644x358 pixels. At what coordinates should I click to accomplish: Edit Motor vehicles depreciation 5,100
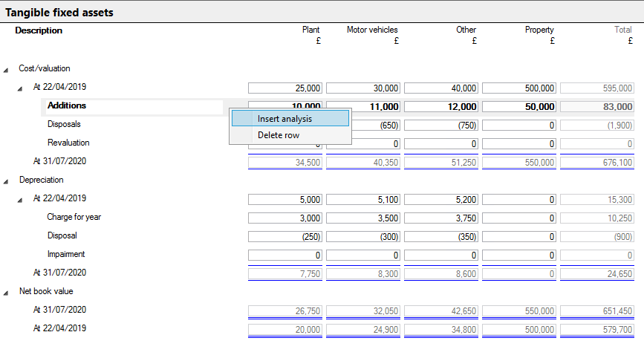363,200
